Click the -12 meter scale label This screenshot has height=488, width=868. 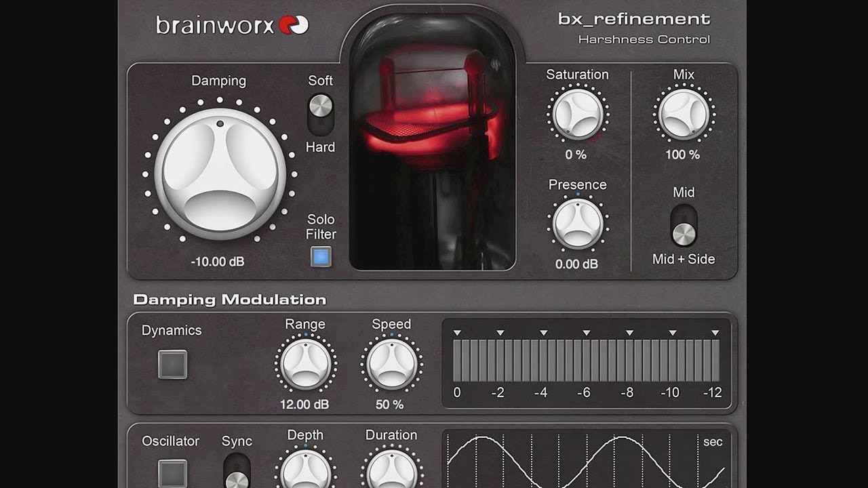[x=713, y=392]
